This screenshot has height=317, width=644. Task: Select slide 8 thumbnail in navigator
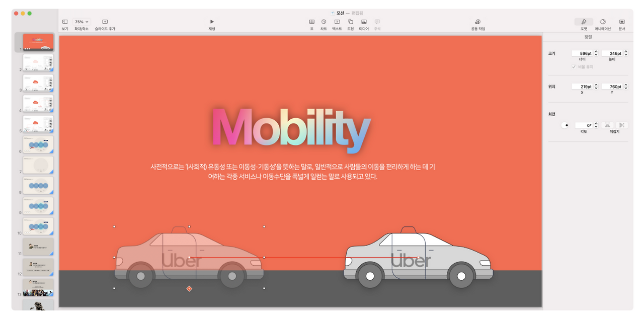click(x=38, y=185)
